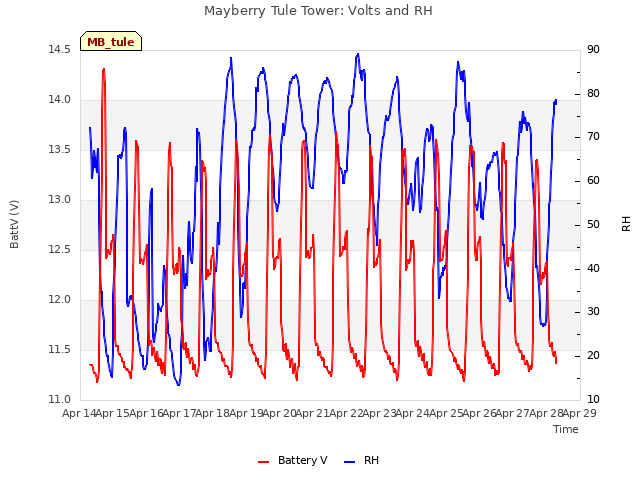This screenshot has width=640, height=480.
Task: Click the lowest RH dip before Apr 17
Action: pyautogui.click(x=178, y=384)
